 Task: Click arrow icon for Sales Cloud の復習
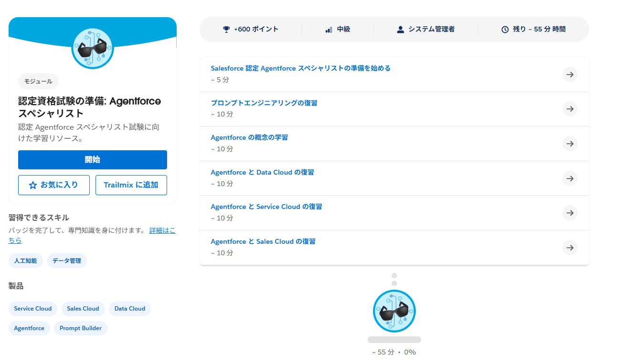(570, 248)
